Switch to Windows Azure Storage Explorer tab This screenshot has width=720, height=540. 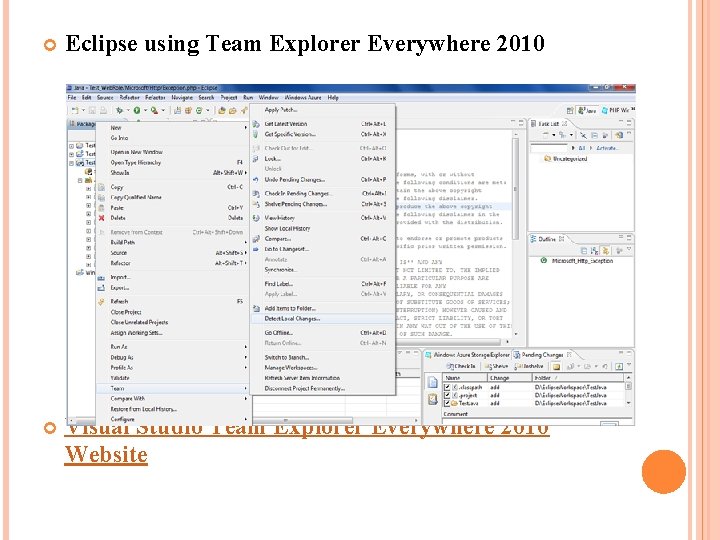[467, 355]
